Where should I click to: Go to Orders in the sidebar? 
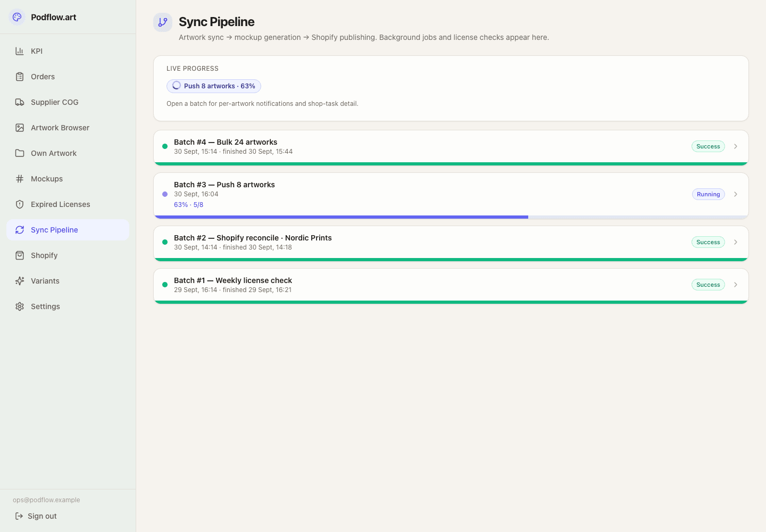pos(68,77)
